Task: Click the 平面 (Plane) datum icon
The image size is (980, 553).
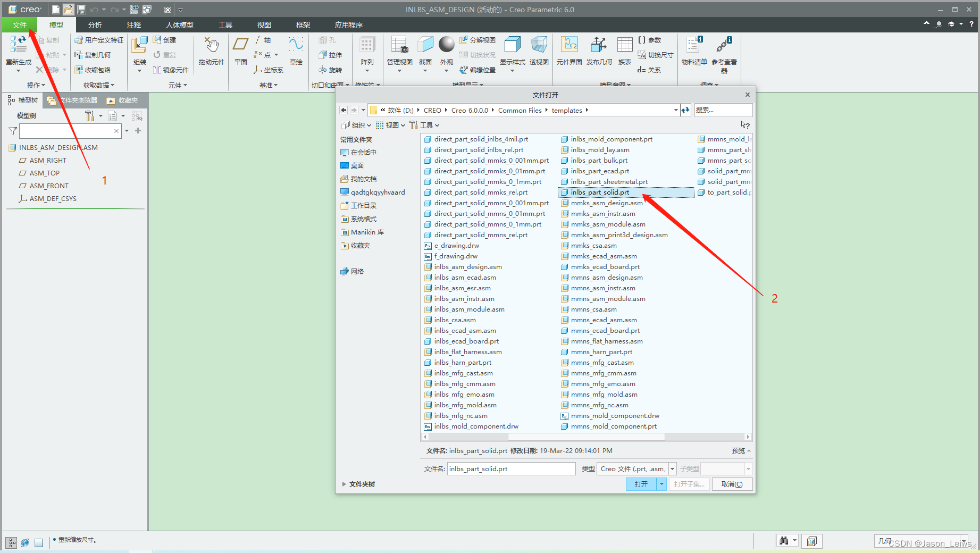Action: tap(241, 45)
